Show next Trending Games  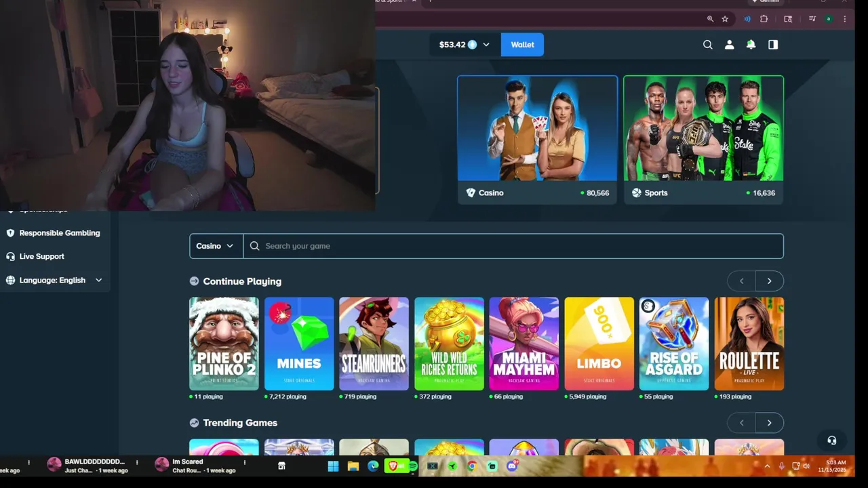(x=769, y=423)
